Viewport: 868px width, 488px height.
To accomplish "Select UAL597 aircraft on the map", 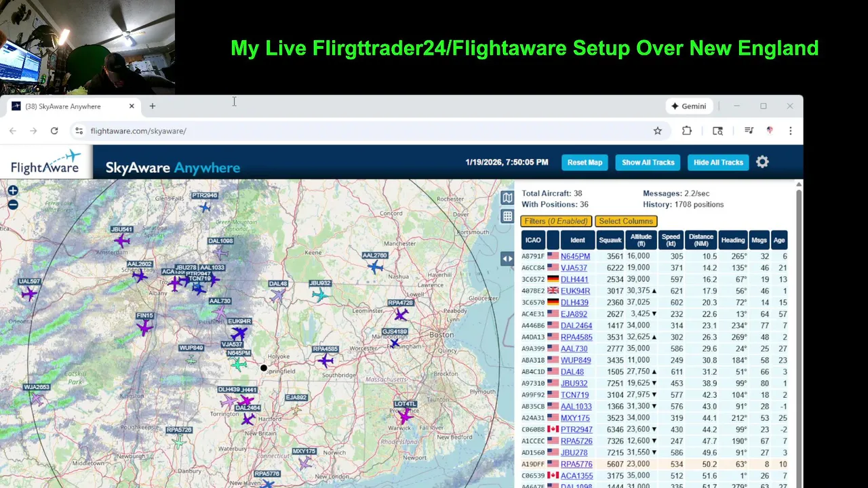I will [29, 293].
